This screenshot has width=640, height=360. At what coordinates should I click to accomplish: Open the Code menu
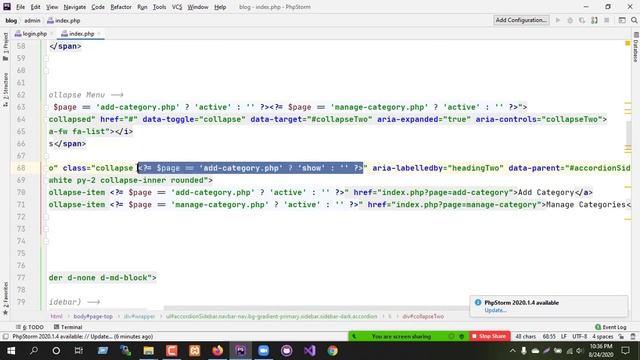pyautogui.click(x=98, y=7)
